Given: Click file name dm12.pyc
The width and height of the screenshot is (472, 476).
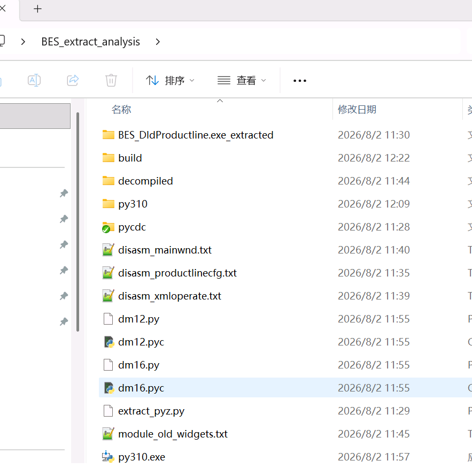Looking at the screenshot, I should point(141,342).
